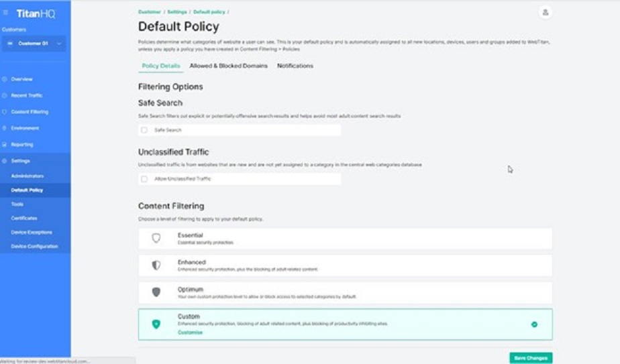Viewport: 620px width, 364px height.
Task: Collapse the Settings sidebar section
Action: click(20, 161)
